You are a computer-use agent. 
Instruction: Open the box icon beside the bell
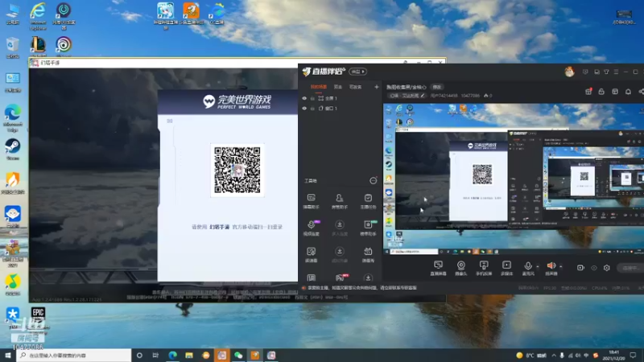click(x=615, y=92)
